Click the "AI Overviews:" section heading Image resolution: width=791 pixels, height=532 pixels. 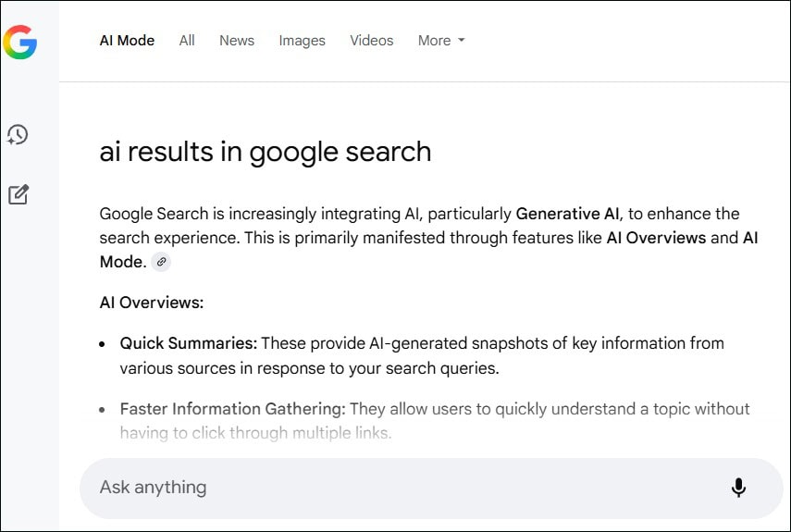click(x=152, y=303)
